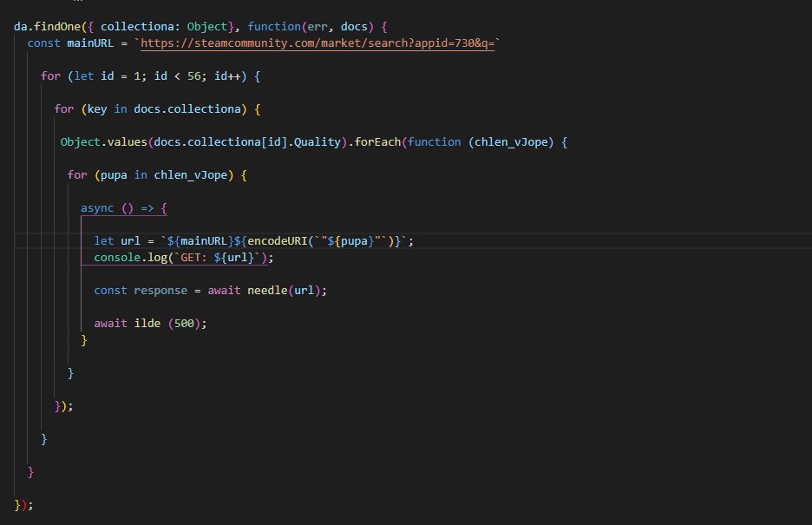Click 'docs.collectiona' in the for-in loop
812x525 pixels.
[x=187, y=109]
